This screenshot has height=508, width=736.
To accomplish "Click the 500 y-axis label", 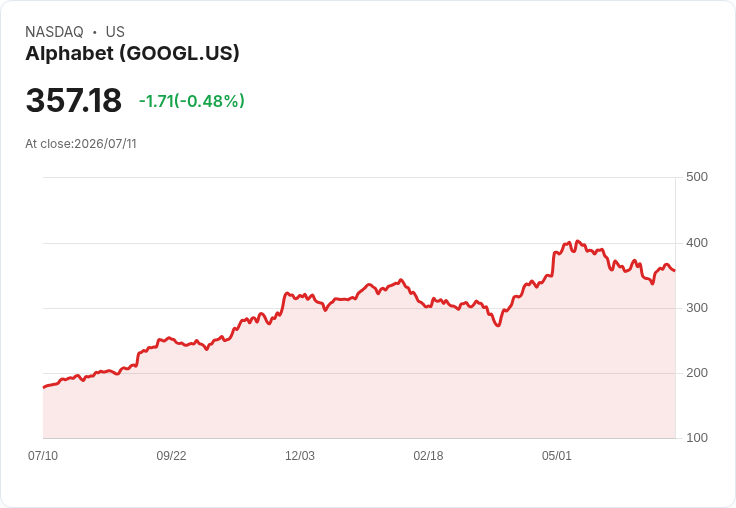I will (x=697, y=177).
